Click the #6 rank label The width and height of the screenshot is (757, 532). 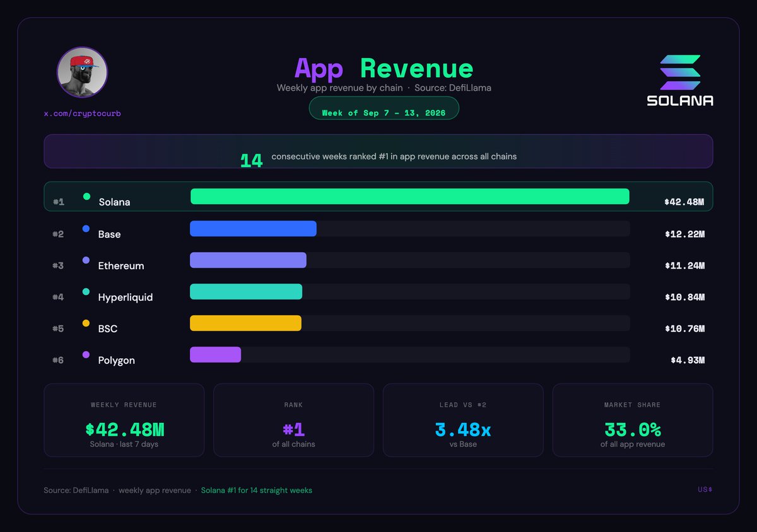coord(58,360)
